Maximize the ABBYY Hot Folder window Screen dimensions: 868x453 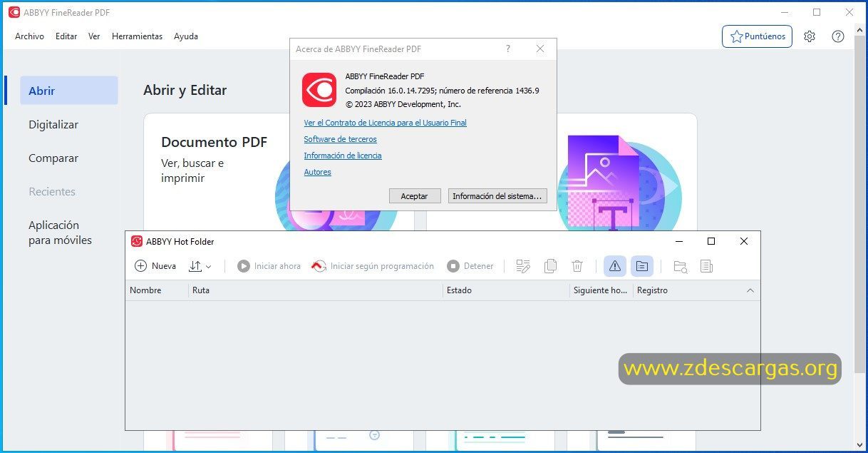[711, 241]
